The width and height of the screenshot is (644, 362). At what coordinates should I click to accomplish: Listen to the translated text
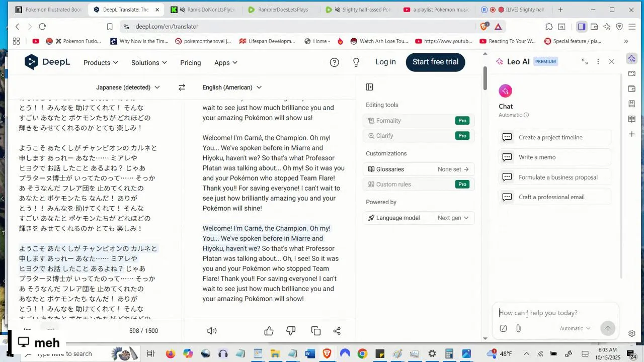(212, 331)
